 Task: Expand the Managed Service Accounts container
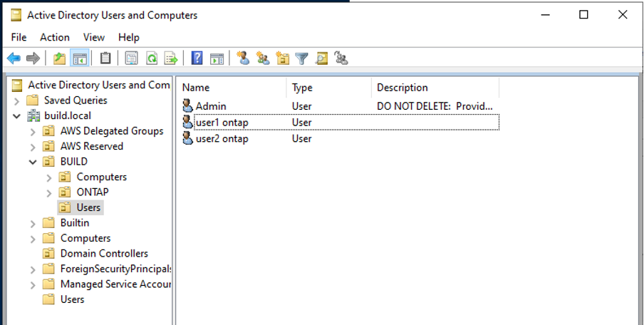[33, 285]
